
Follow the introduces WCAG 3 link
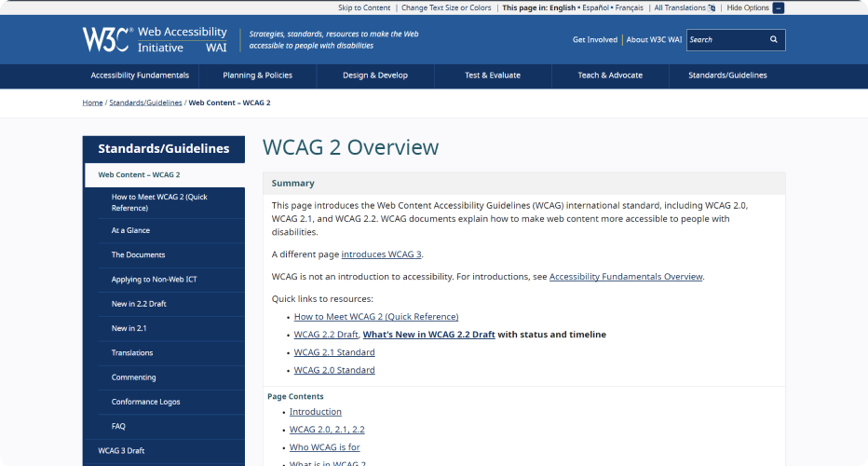[382, 254]
